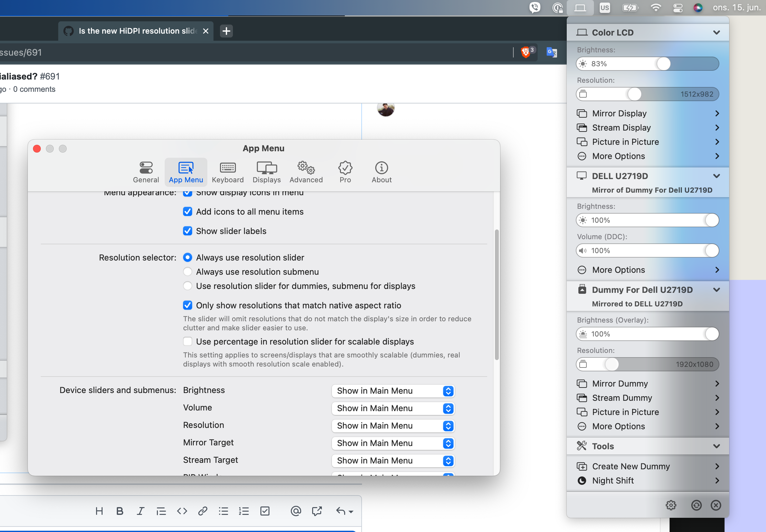Collapse the Color LCD section chevron

point(716,32)
